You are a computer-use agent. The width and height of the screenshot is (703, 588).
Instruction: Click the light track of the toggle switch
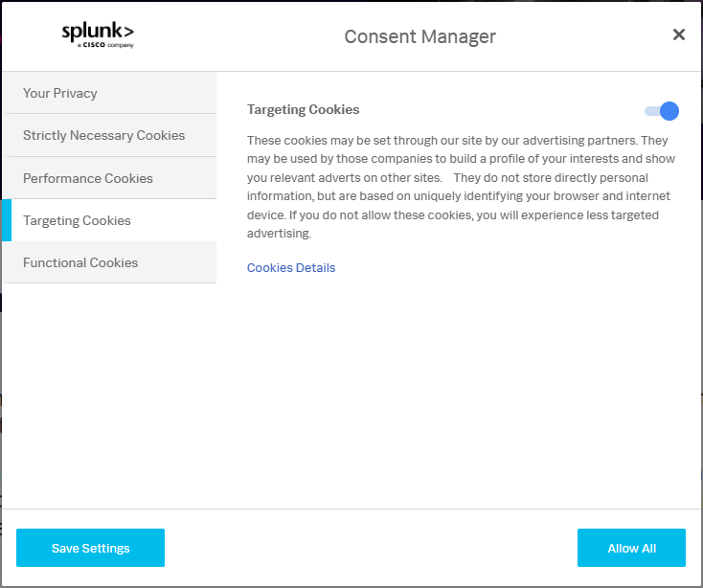tap(651, 111)
